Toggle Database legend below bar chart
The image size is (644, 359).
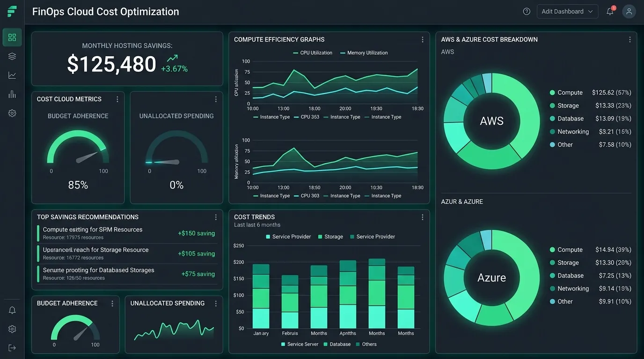(337, 344)
